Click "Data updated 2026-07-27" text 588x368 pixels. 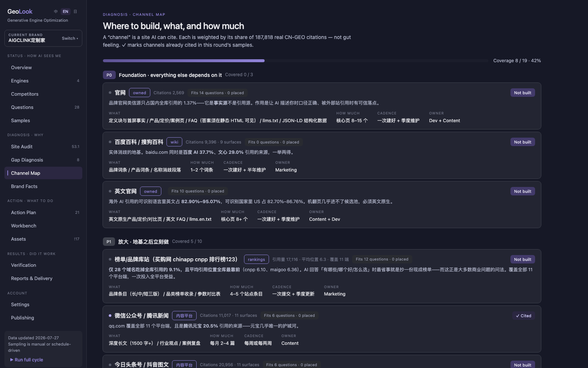[33, 338]
